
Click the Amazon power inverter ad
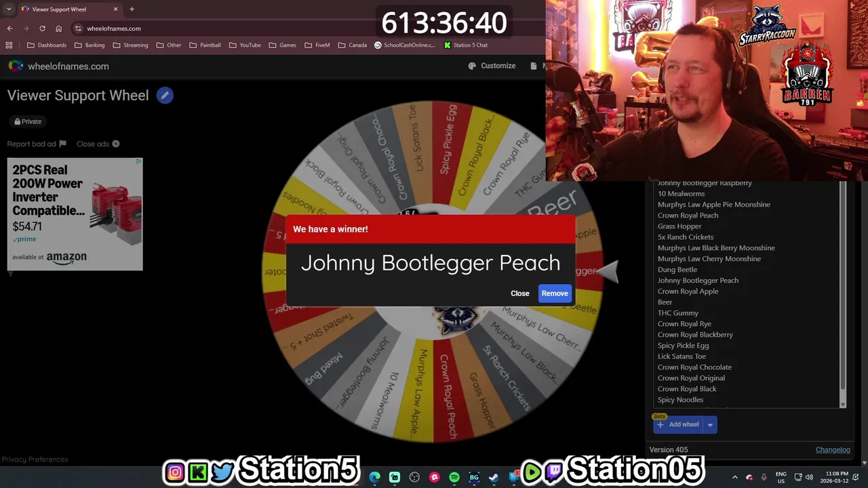coord(75,214)
